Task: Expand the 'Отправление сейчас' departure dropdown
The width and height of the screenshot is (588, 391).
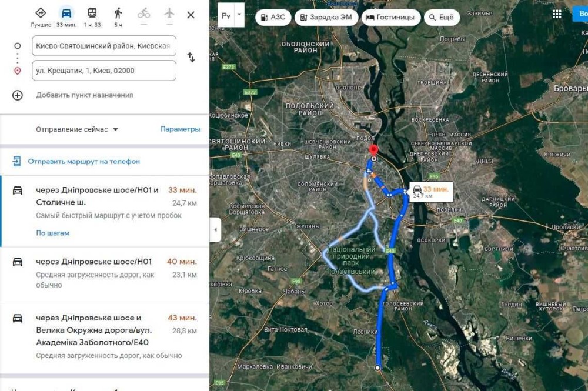Action: [77, 129]
